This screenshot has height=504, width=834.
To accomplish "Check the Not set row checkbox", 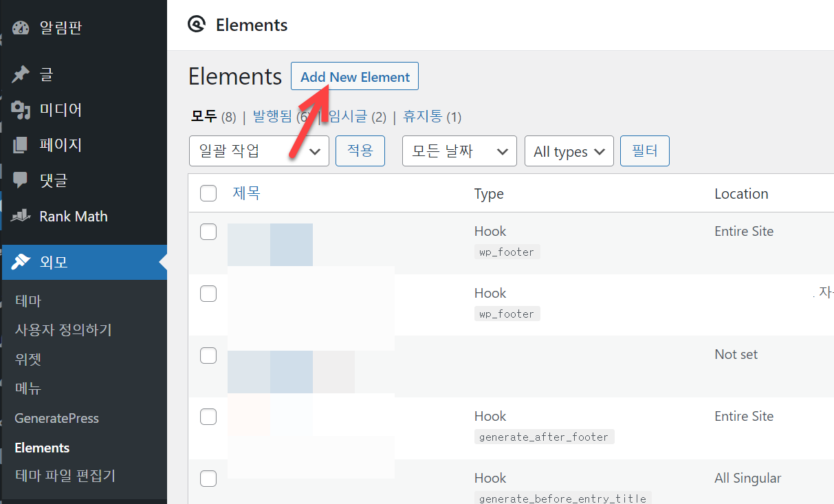I will [208, 355].
